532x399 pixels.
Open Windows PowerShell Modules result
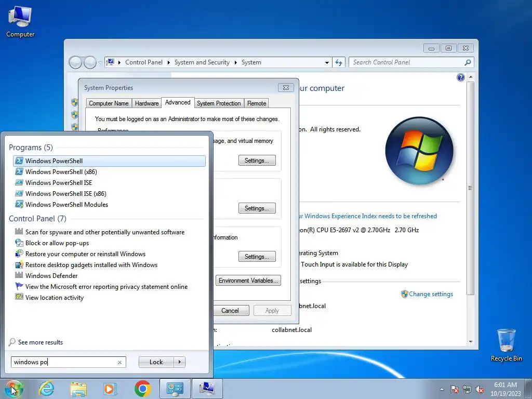click(x=109, y=204)
